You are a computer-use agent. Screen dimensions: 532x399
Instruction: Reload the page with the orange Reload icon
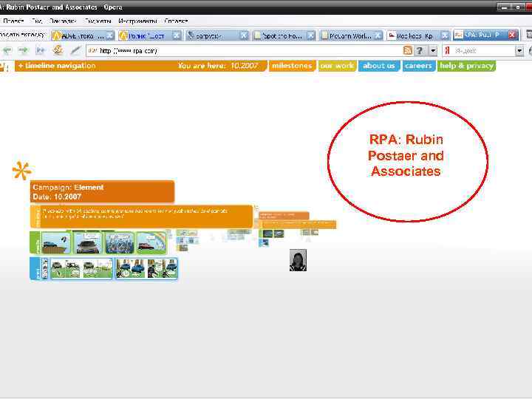(58, 50)
